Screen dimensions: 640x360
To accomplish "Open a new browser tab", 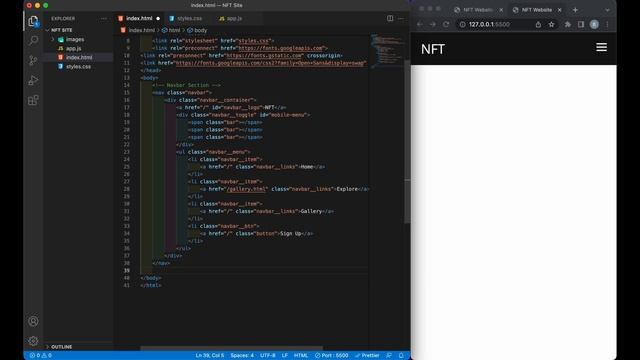I will pyautogui.click(x=575, y=10).
